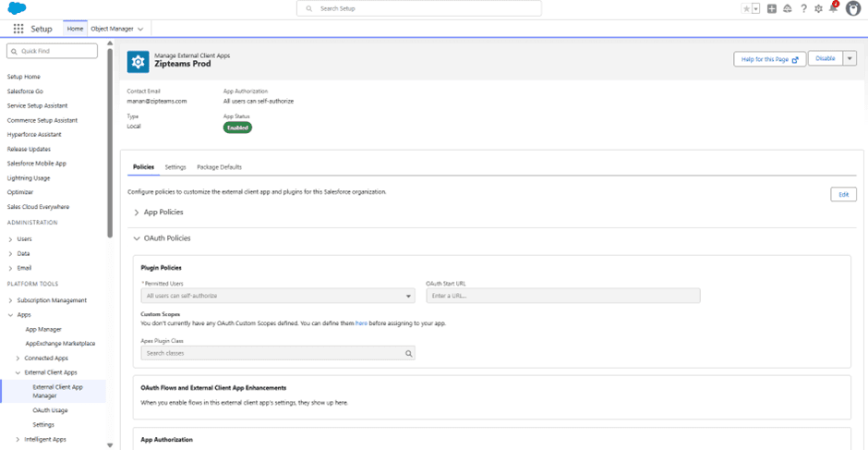Open Lightning Usage
868x450 pixels.
29,178
